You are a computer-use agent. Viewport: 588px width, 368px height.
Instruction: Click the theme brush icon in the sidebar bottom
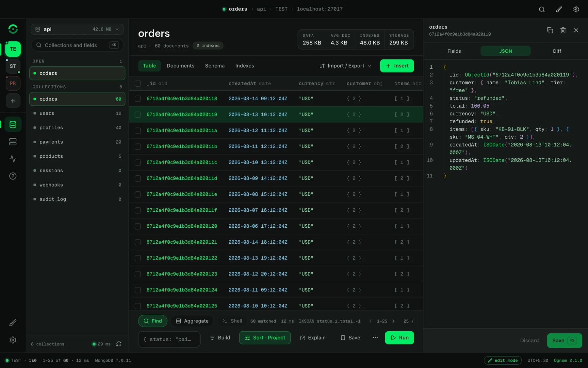(13, 323)
